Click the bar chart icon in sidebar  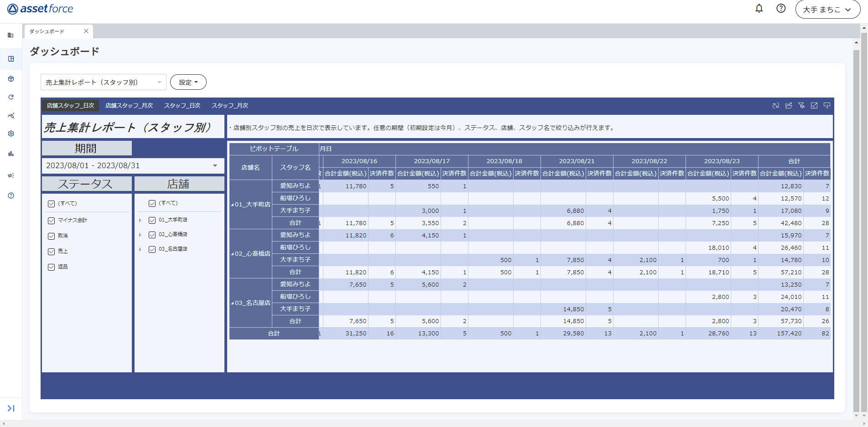coord(11,154)
